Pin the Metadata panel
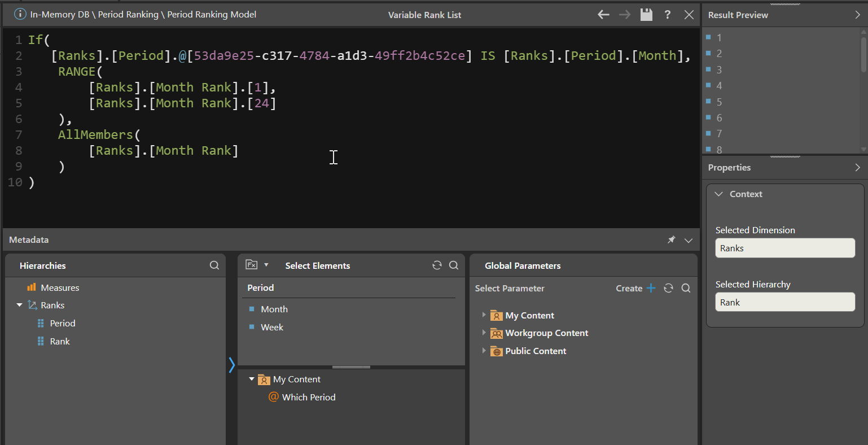 [671, 240]
